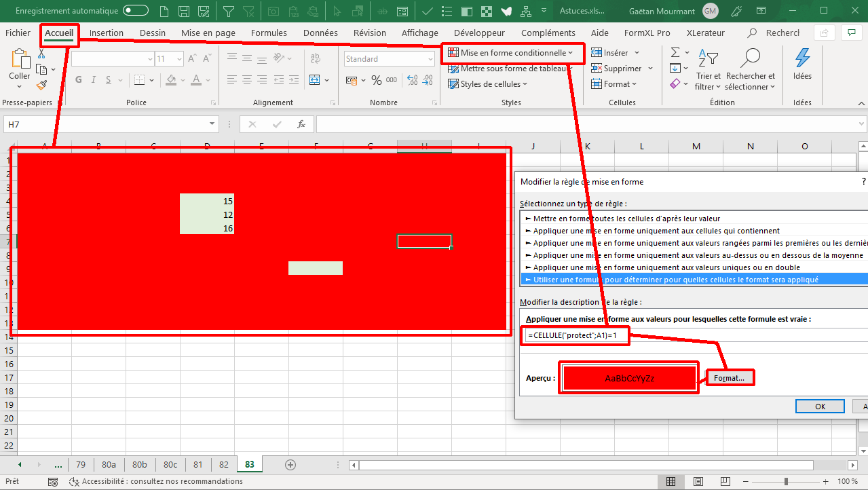The image size is (868, 490).
Task: Click OK in the rule dialog
Action: (x=820, y=406)
